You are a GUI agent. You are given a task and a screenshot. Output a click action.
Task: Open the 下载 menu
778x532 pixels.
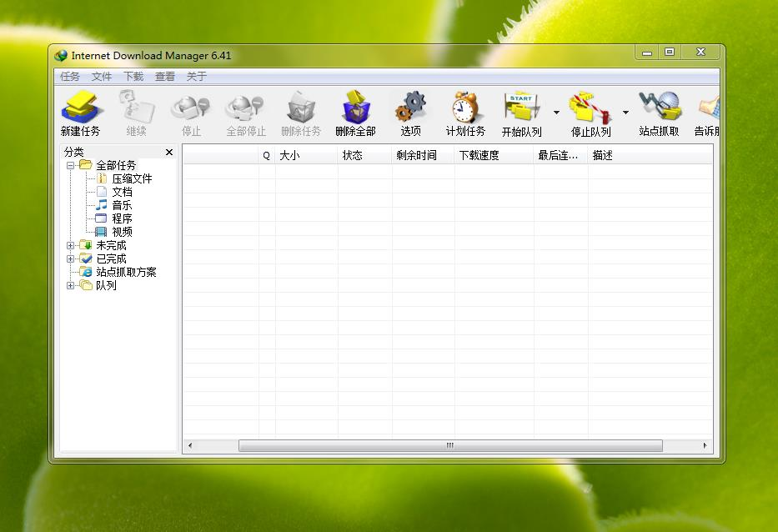[x=133, y=77]
